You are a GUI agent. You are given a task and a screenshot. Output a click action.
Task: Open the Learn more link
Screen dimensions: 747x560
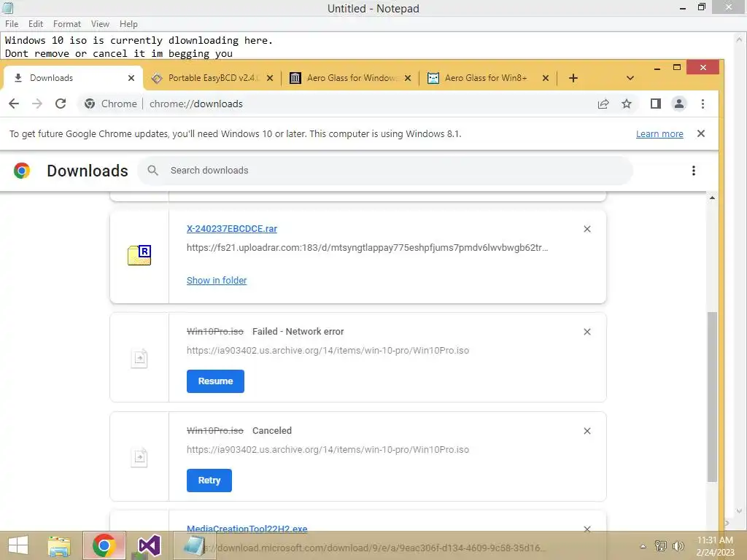(659, 134)
